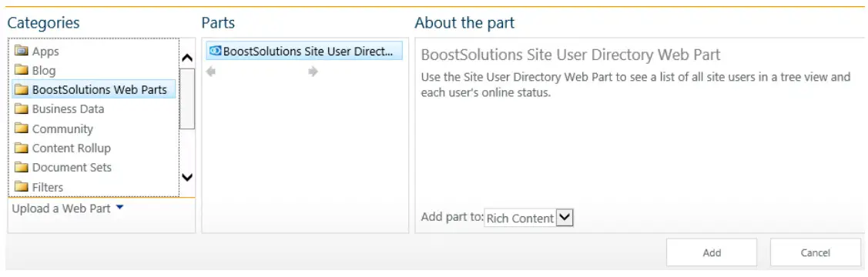Screen dimensions: 868x277
Task: Open the Add part to dropdown arrow
Action: [564, 218]
